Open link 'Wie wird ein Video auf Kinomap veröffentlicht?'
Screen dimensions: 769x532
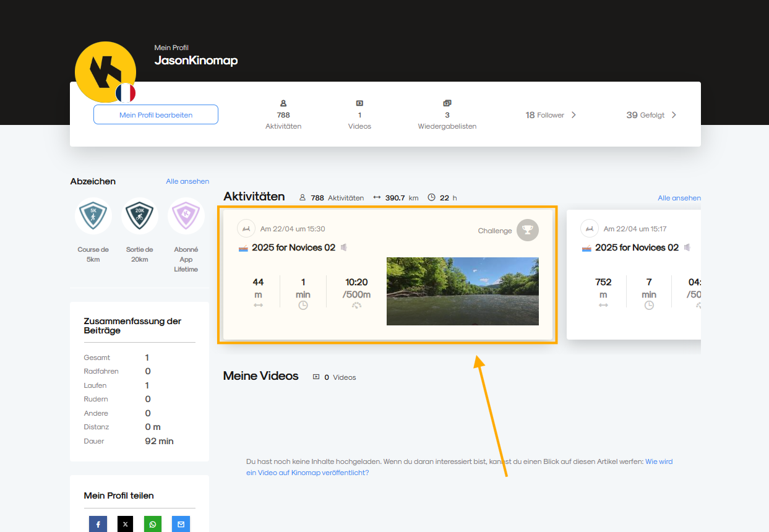[x=459, y=467]
